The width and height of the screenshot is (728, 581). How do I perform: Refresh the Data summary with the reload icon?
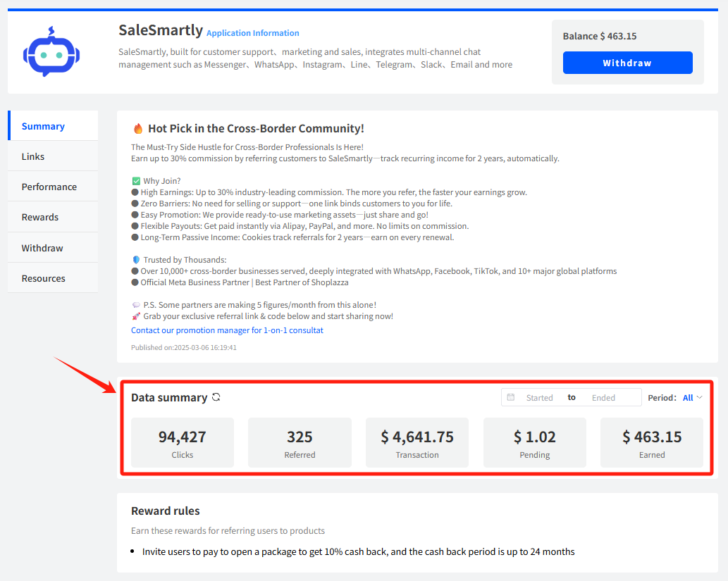(216, 397)
